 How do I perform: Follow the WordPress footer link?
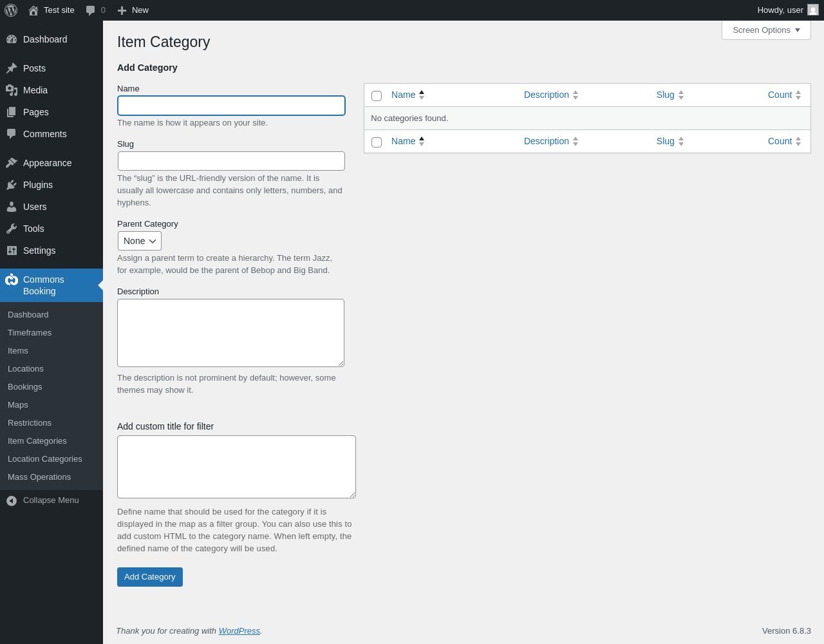pyautogui.click(x=239, y=631)
